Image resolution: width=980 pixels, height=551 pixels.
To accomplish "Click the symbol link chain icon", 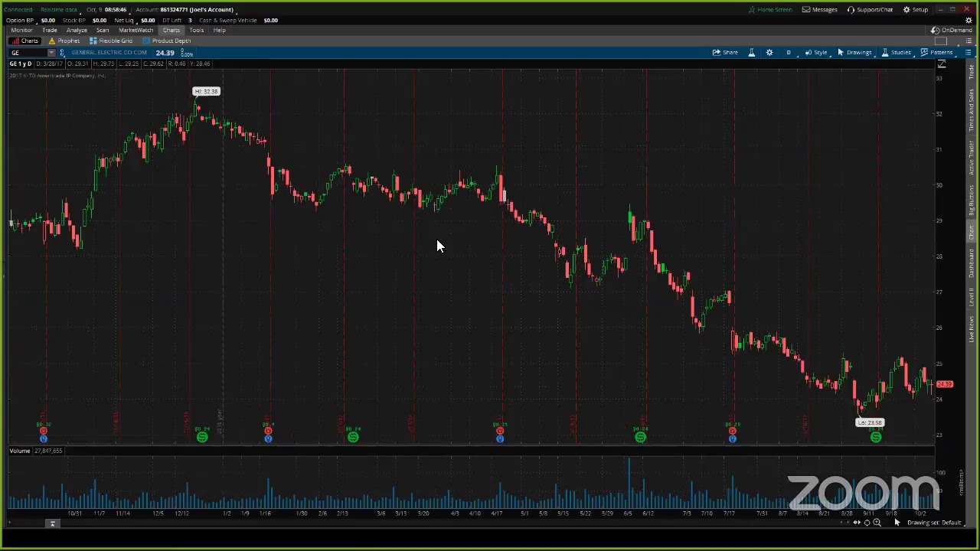I will click(x=62, y=53).
